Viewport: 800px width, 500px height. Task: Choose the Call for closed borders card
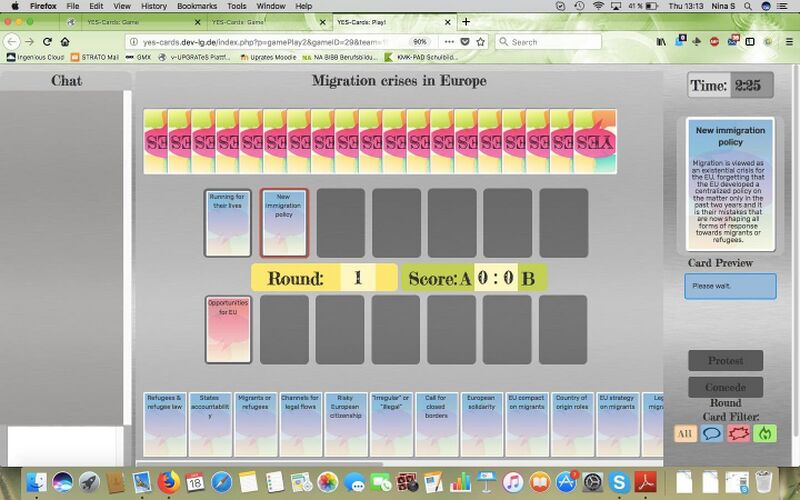pos(436,424)
